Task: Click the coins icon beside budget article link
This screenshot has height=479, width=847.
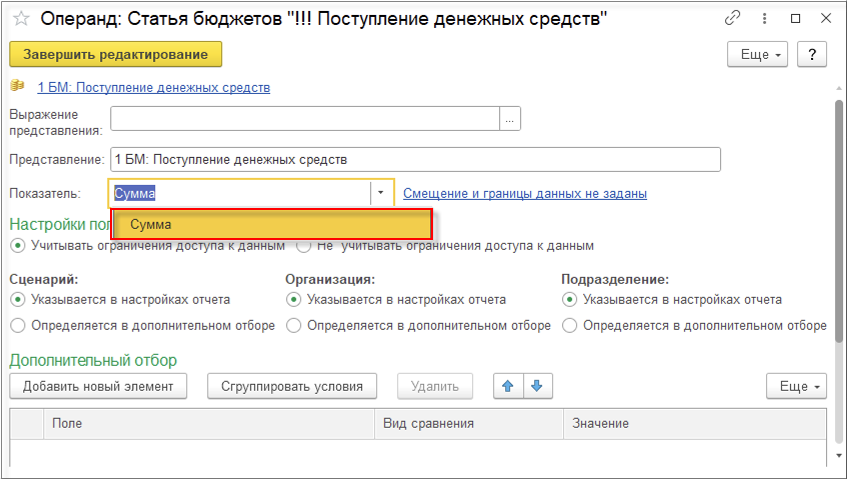Action: pyautogui.click(x=17, y=87)
